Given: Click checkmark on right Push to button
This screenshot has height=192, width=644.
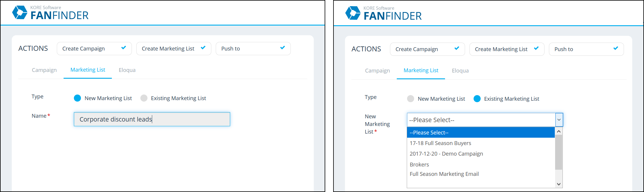Looking at the screenshot, I should [x=616, y=48].
